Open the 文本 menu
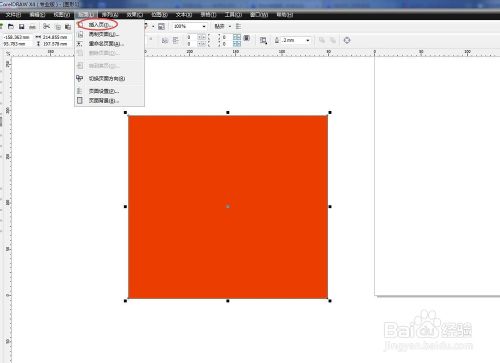 click(x=184, y=15)
